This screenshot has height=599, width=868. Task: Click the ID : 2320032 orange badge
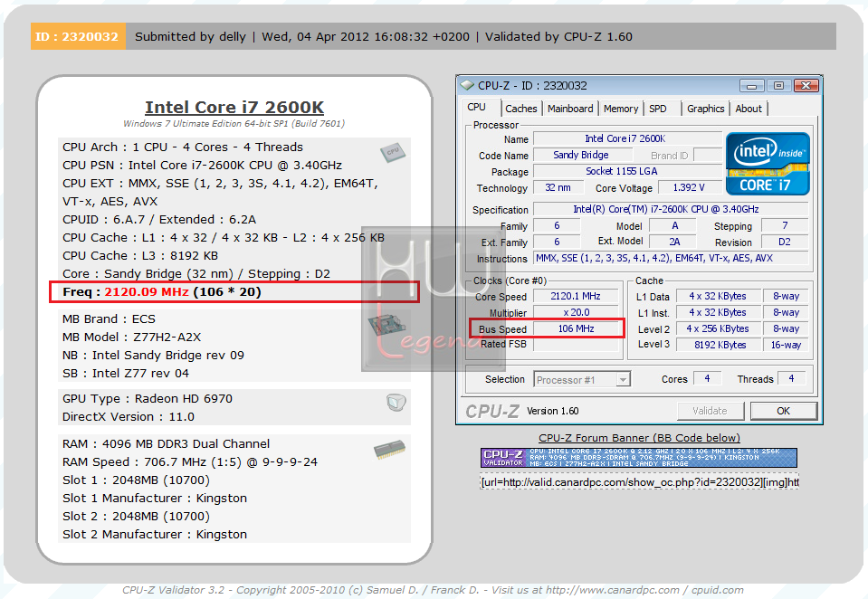78,36
